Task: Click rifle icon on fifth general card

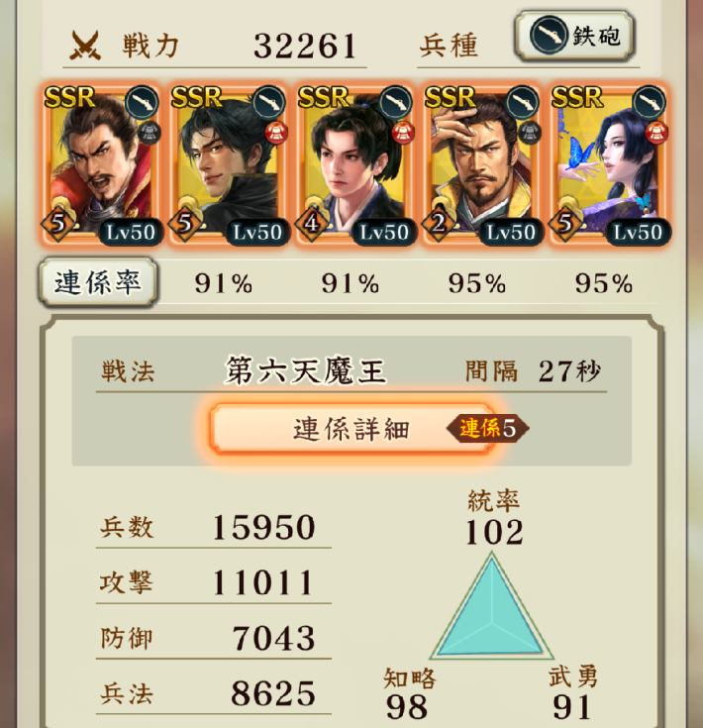Action: 650,102
